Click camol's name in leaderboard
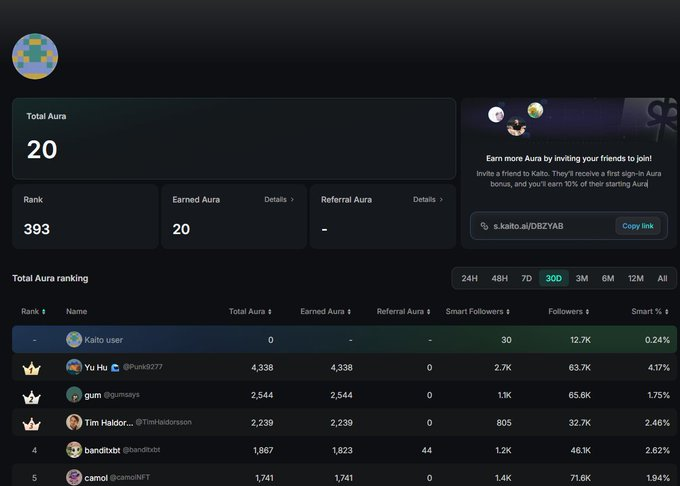Image resolution: width=680 pixels, height=486 pixels. 96,478
